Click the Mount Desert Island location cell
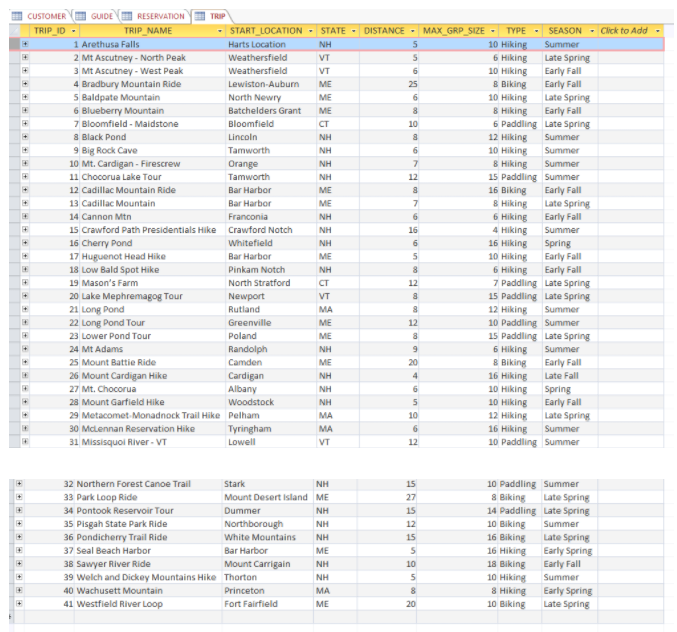Image resolution: width=677 pixels, height=632 pixels. click(x=268, y=497)
